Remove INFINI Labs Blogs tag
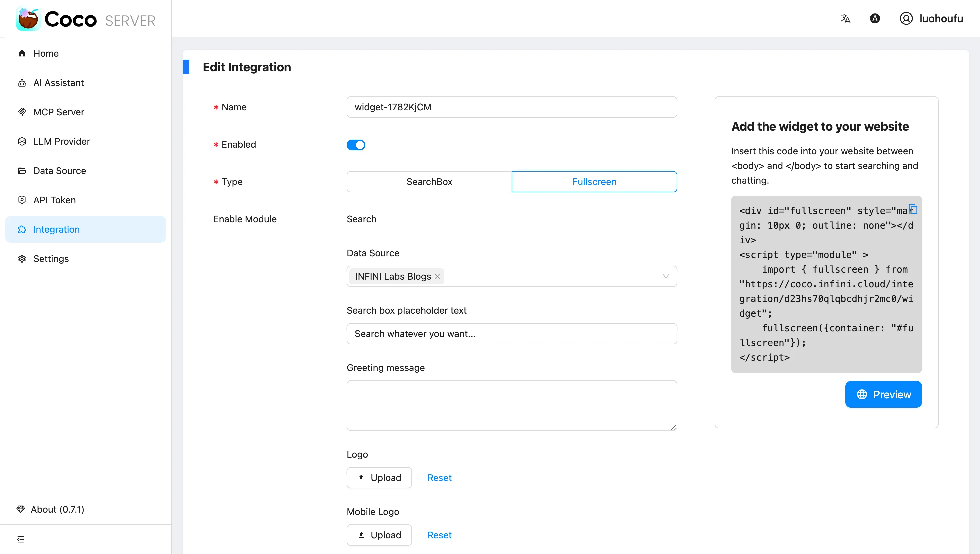 click(437, 276)
